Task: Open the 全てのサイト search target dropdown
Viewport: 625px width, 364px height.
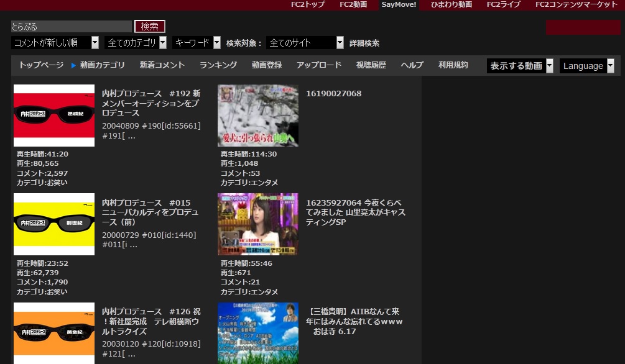Action: 305,43
